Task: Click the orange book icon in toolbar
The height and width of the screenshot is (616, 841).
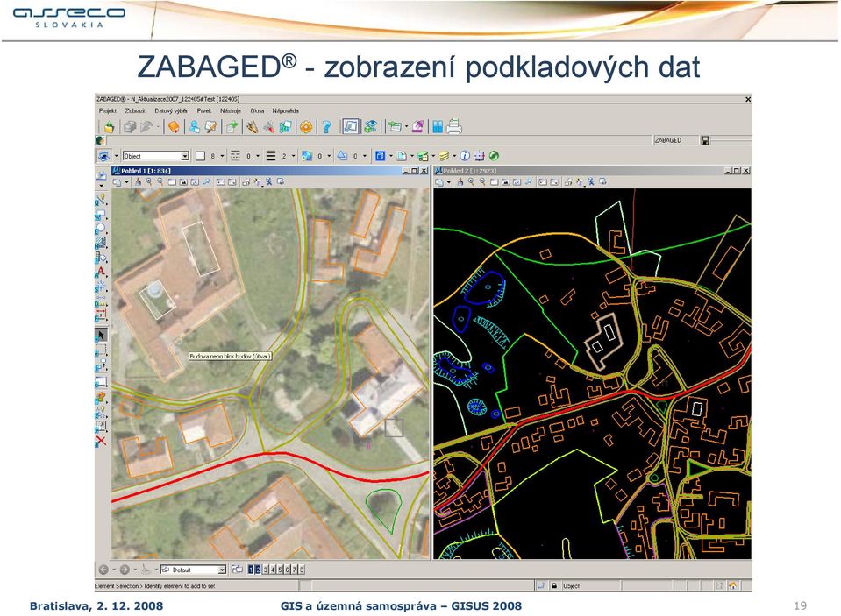Action: 174,127
